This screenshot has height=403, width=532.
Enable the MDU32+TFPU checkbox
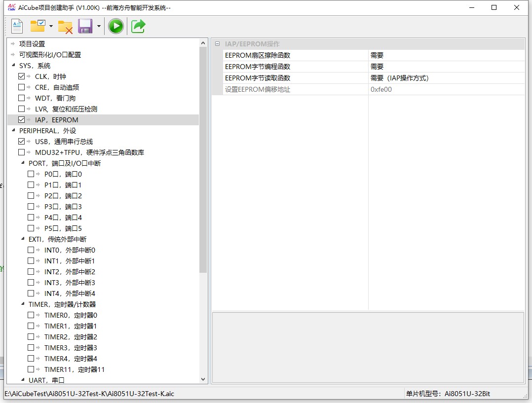pyautogui.click(x=21, y=152)
